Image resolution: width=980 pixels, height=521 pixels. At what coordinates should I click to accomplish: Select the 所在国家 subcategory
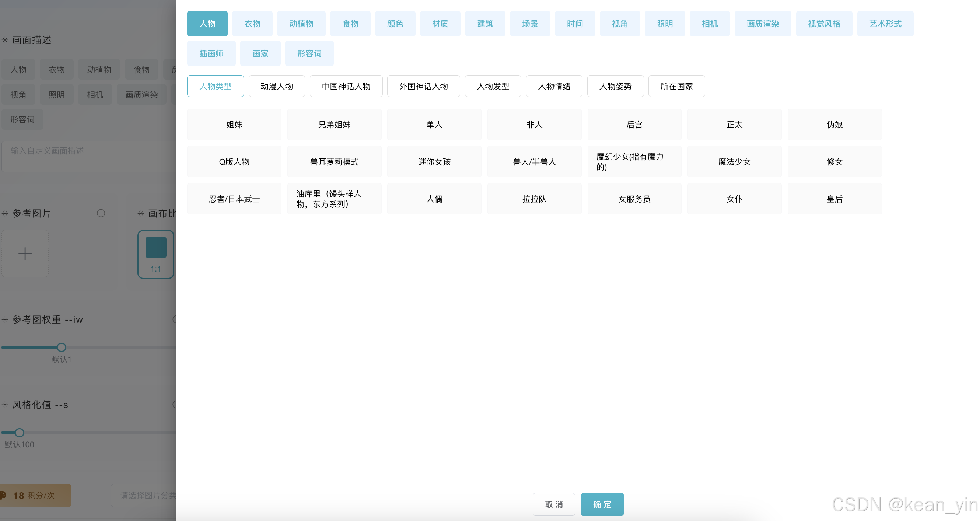pos(676,86)
